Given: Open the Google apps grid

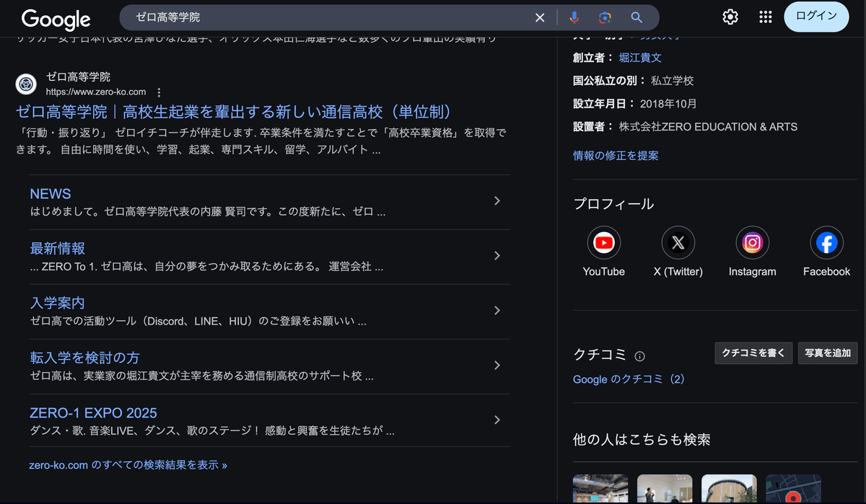Looking at the screenshot, I should click(766, 17).
